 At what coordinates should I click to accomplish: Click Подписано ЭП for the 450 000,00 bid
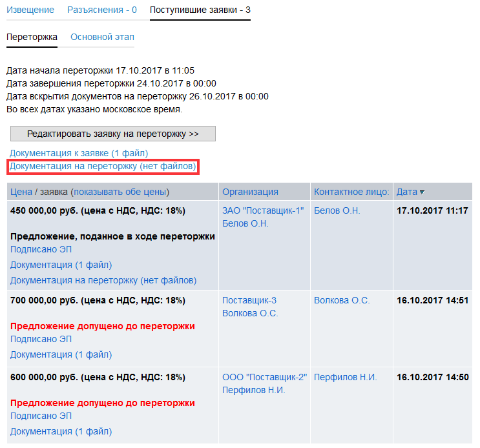click(x=41, y=249)
